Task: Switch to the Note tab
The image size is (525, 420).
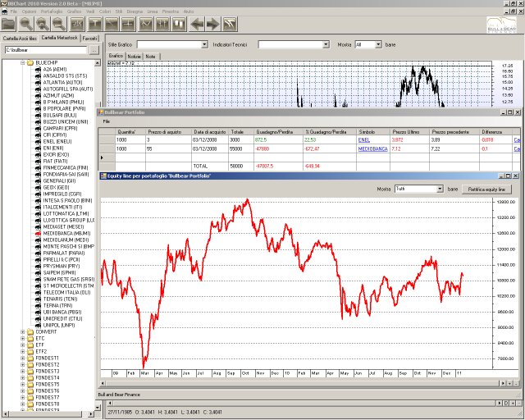Action: [150, 57]
